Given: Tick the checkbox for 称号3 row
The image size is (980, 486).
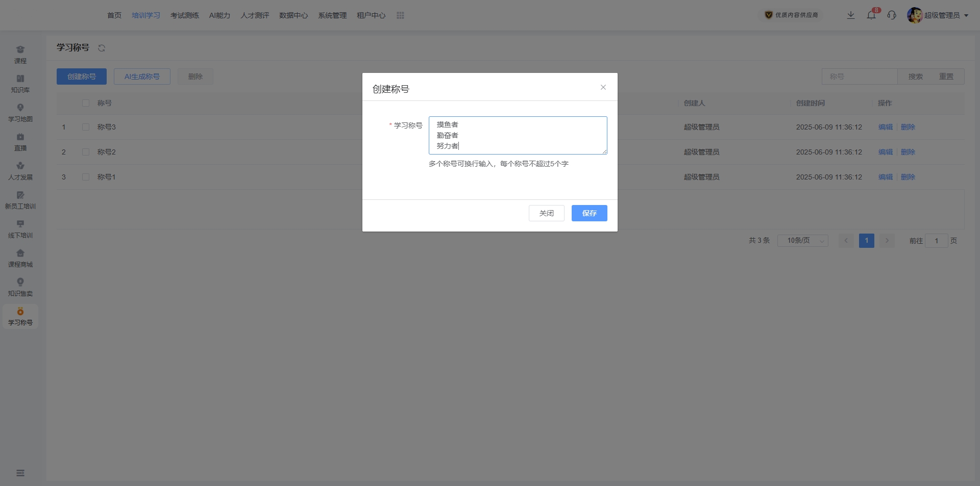Looking at the screenshot, I should pyautogui.click(x=86, y=127).
